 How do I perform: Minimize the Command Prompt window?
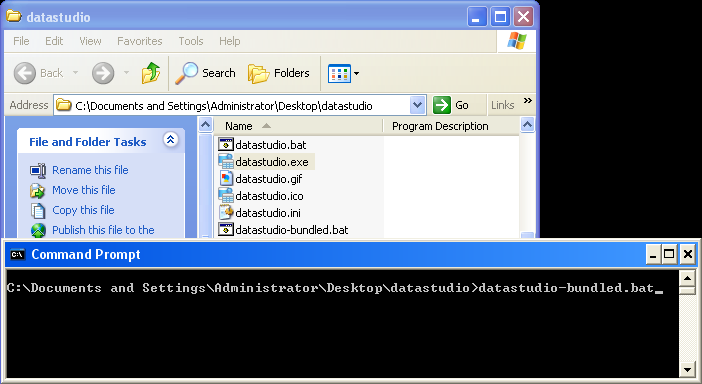coord(653,255)
